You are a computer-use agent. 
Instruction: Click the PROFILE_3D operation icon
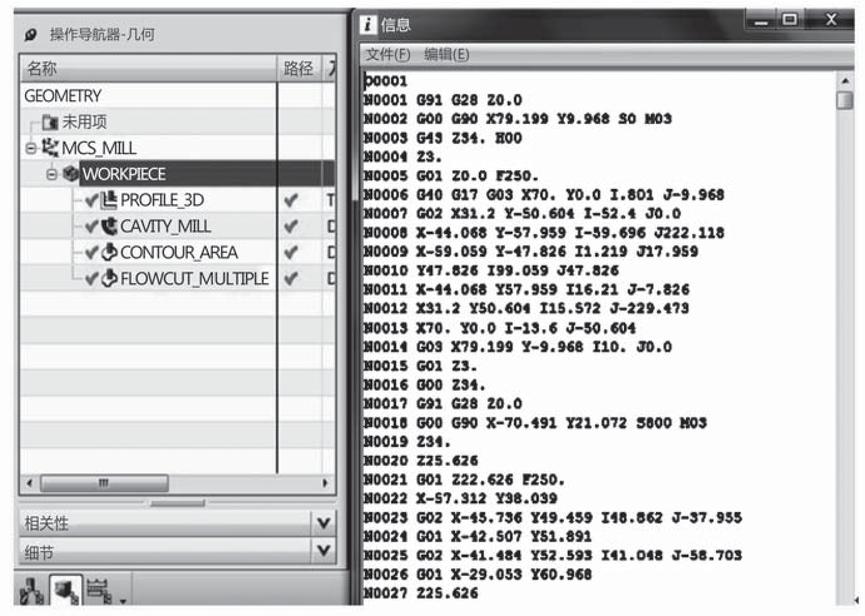(109, 200)
